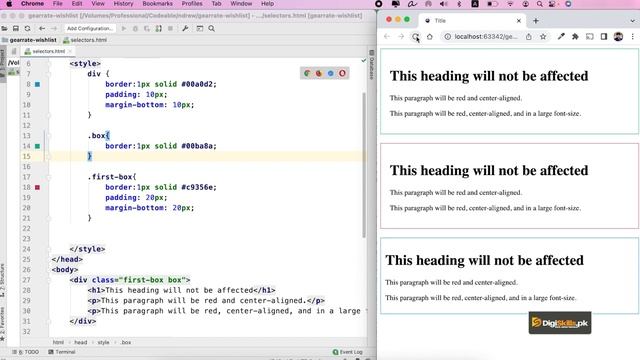Open the Structure side panel
640x360 pixels.
2,280
